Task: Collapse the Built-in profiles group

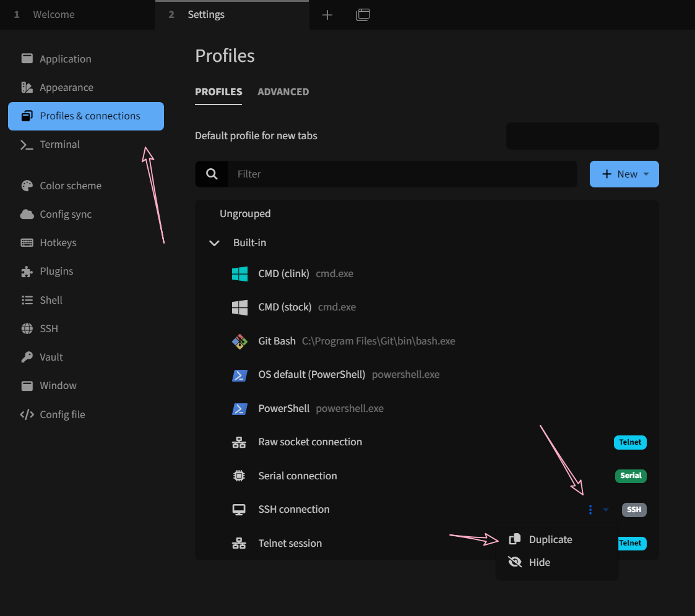Action: pyautogui.click(x=215, y=243)
